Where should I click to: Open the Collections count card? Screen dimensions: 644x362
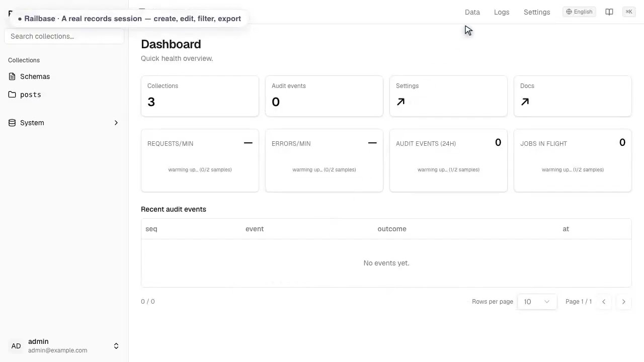point(200,96)
